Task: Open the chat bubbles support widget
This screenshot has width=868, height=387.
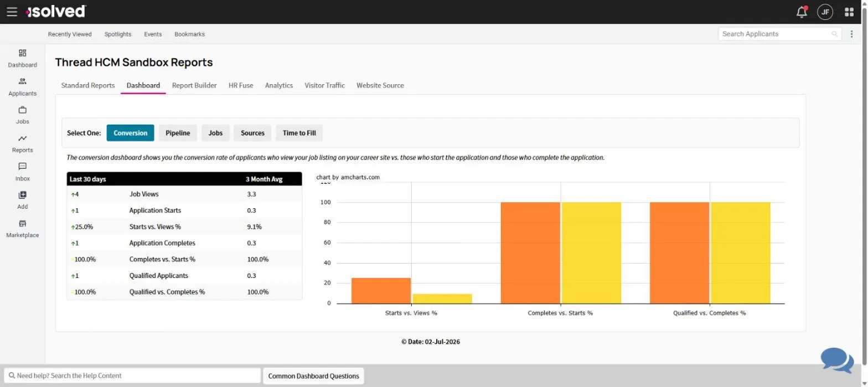Action: tap(837, 360)
